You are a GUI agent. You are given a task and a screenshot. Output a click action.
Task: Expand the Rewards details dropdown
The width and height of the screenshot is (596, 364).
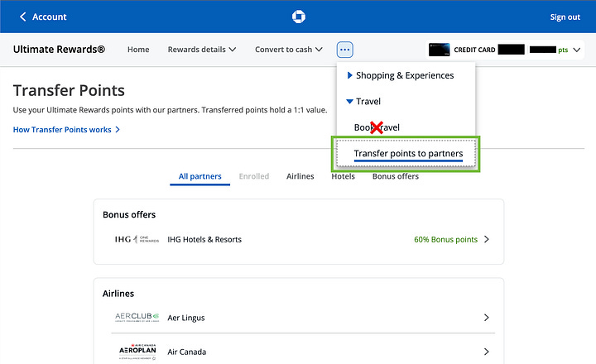click(202, 50)
